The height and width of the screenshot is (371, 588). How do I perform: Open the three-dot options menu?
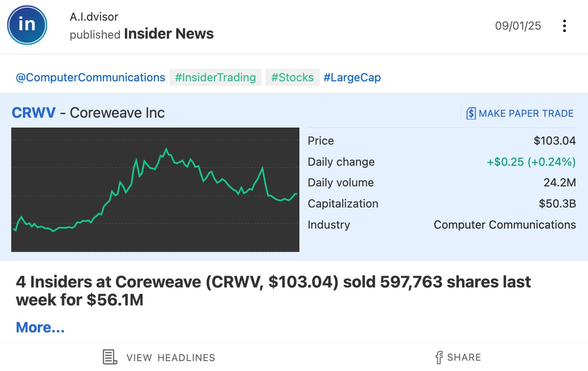pos(564,26)
